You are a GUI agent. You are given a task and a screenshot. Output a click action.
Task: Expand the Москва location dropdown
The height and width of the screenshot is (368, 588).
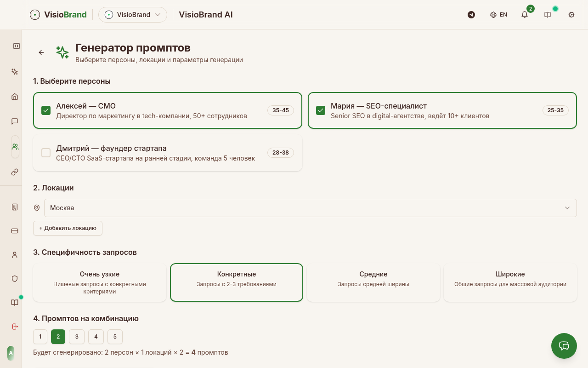310,208
